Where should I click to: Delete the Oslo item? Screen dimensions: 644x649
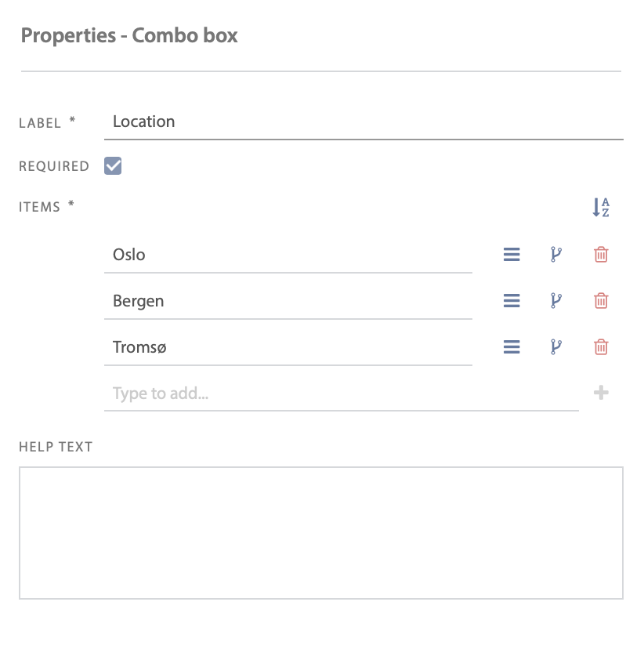pyautogui.click(x=601, y=255)
